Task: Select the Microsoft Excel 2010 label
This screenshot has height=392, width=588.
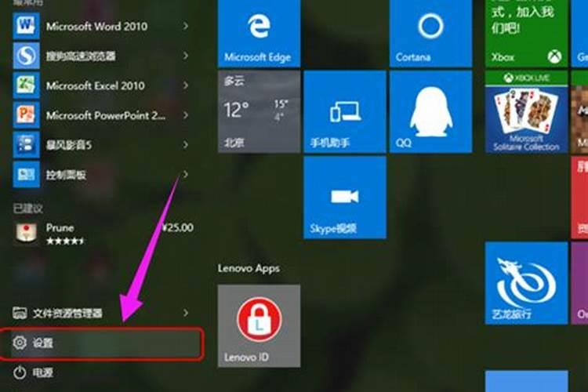Action: [95, 85]
